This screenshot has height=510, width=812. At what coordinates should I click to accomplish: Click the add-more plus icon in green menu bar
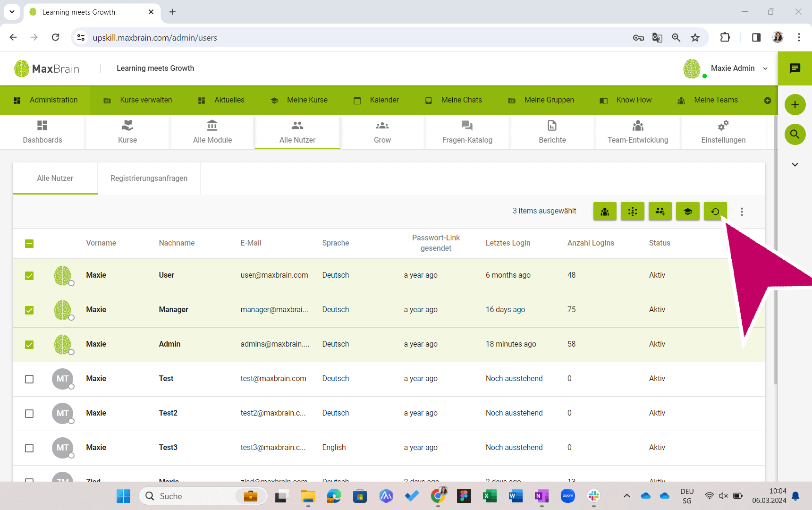click(768, 101)
